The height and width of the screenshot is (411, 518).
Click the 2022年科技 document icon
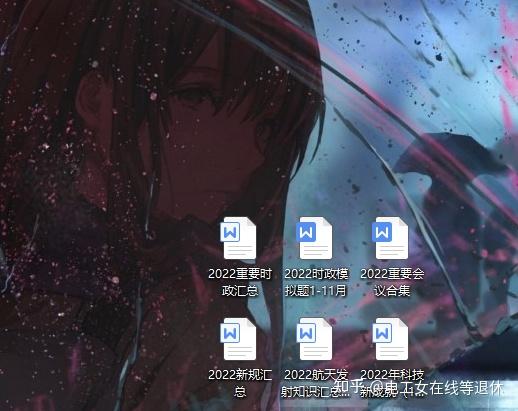(x=390, y=339)
